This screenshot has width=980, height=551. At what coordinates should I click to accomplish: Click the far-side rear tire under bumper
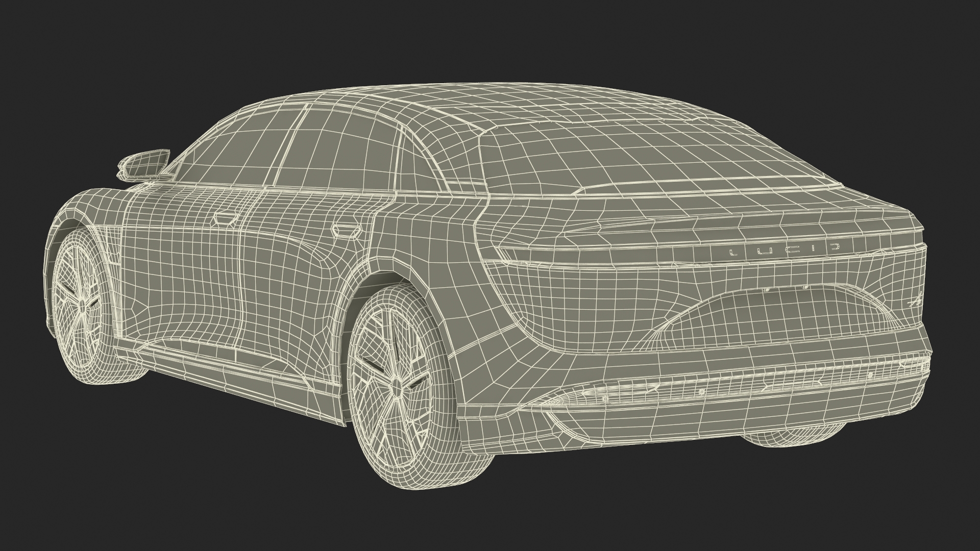click(x=794, y=438)
